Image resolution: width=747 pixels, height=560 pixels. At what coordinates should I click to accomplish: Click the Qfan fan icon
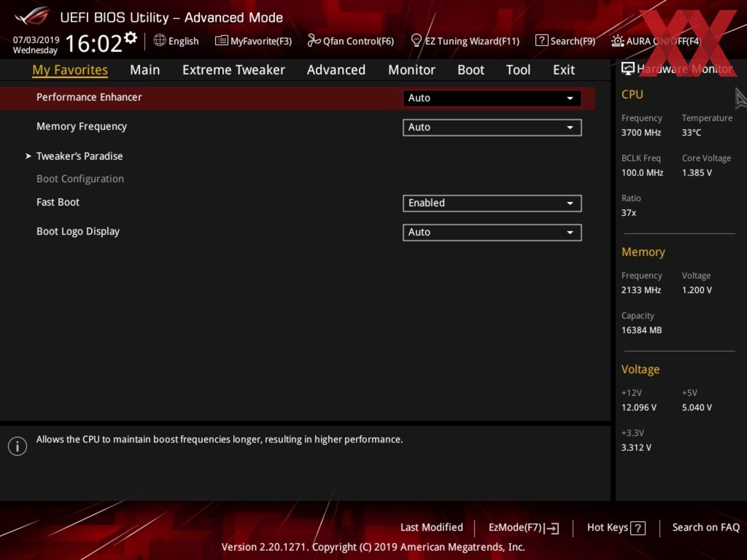click(314, 40)
